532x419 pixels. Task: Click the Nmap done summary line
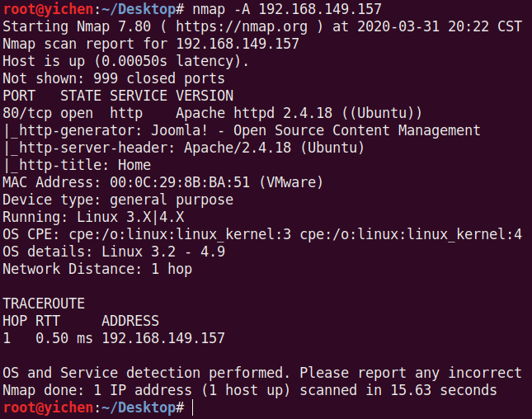tap(250, 390)
